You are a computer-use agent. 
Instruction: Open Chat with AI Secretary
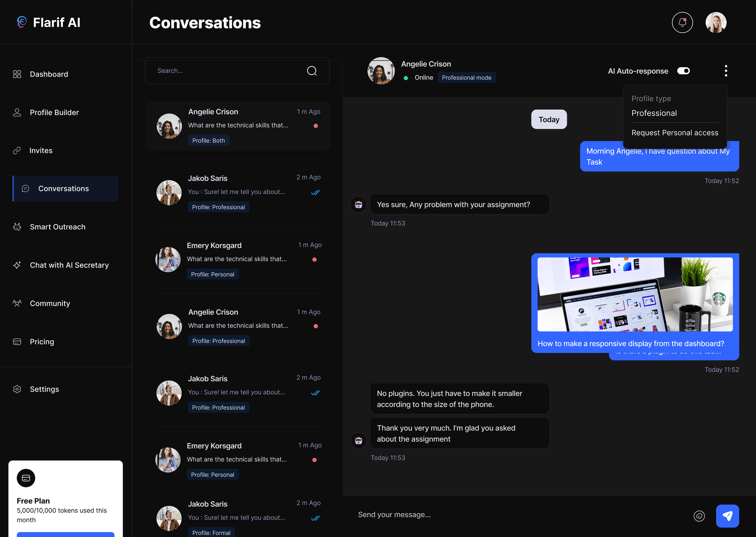[x=69, y=265]
